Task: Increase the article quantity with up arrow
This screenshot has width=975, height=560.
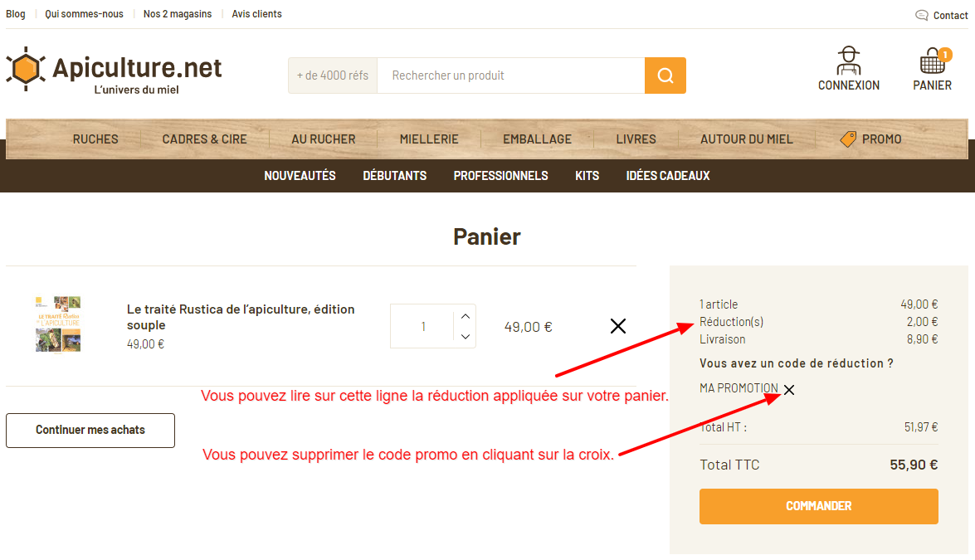Action: [x=466, y=316]
